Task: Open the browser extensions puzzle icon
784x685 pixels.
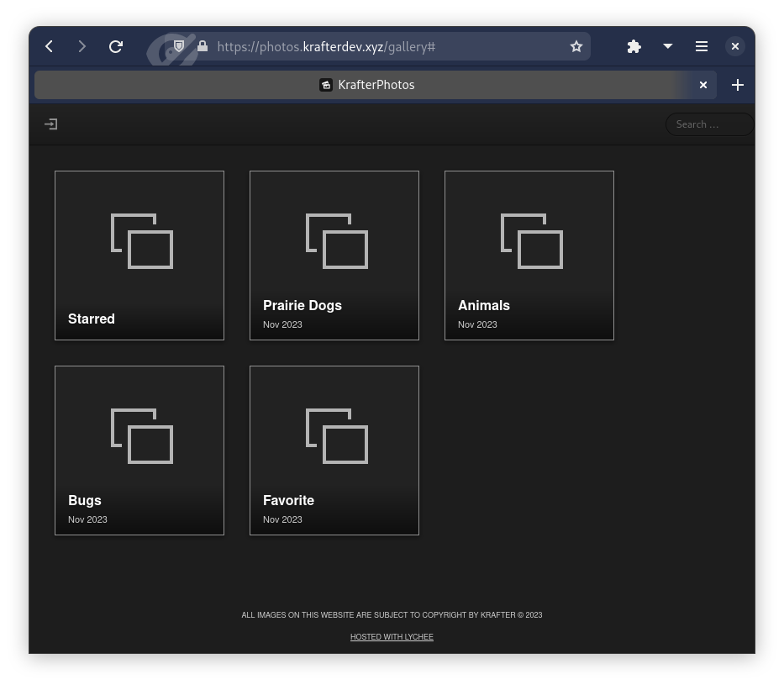Action: (x=634, y=46)
